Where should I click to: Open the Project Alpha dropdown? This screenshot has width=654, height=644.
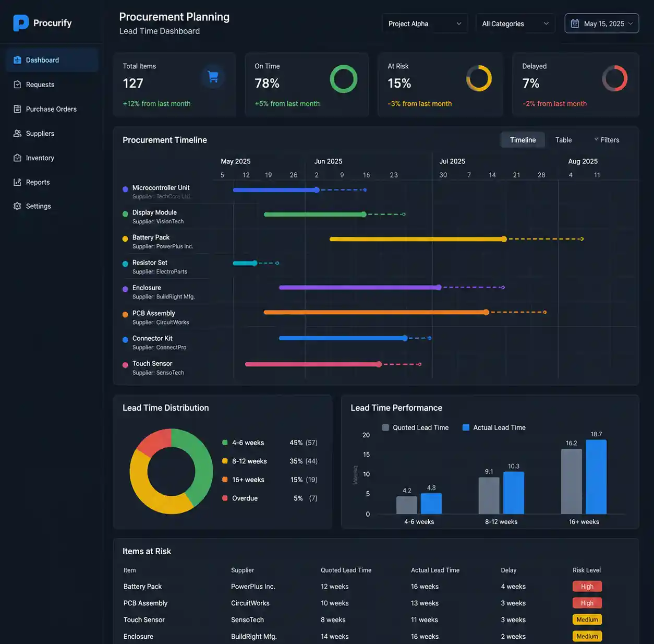pyautogui.click(x=425, y=23)
